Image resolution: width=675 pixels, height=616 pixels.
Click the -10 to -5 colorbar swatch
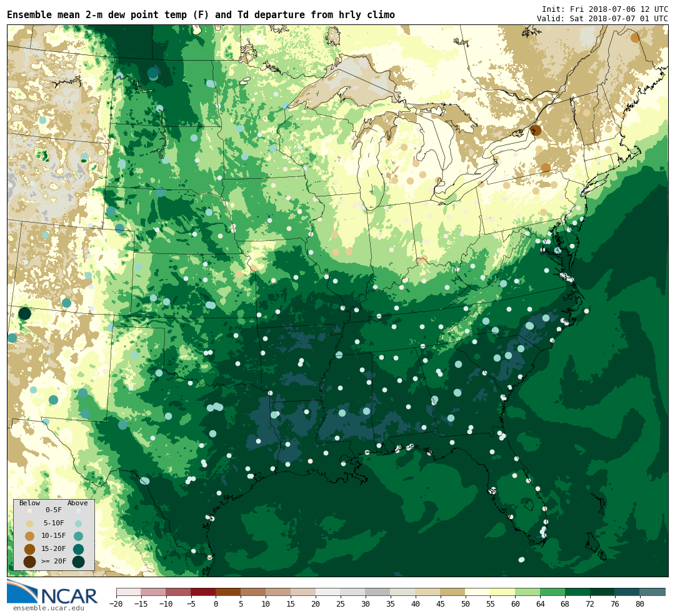click(x=179, y=592)
